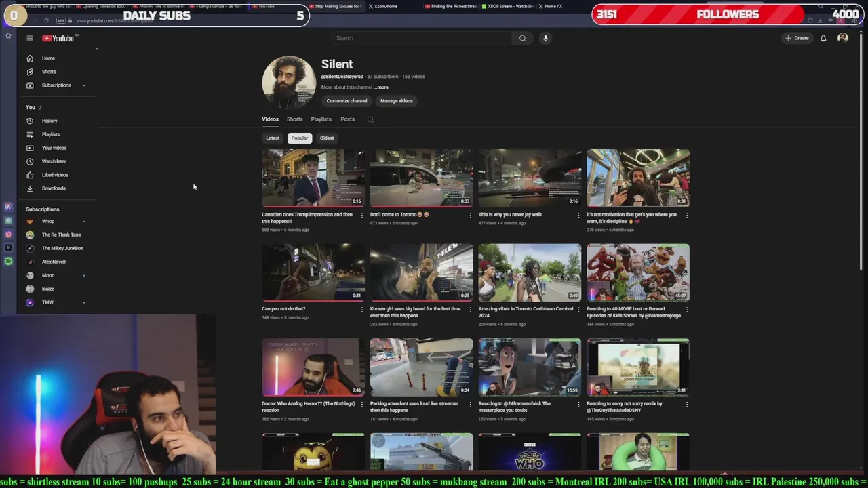Expand the You section chevron

point(40,107)
